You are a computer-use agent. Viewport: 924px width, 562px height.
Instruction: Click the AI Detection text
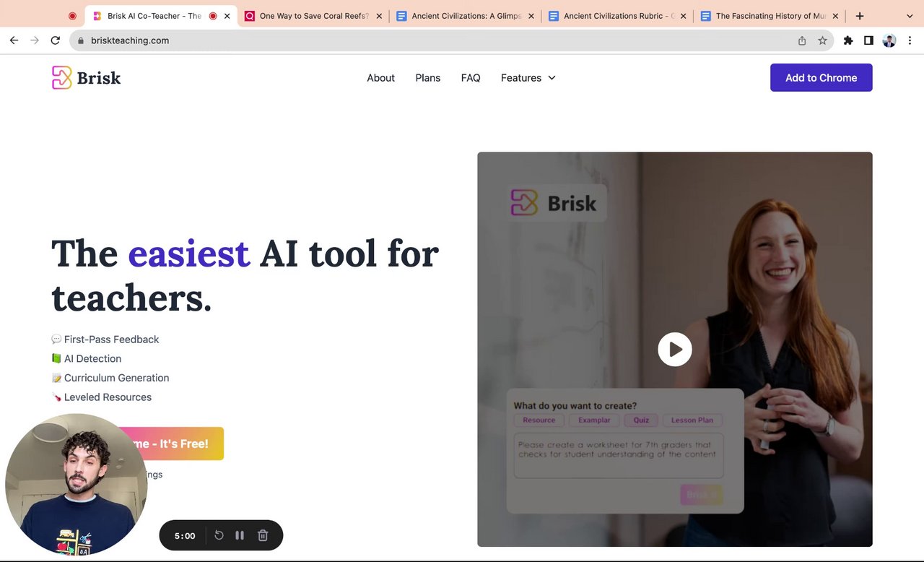coord(92,359)
